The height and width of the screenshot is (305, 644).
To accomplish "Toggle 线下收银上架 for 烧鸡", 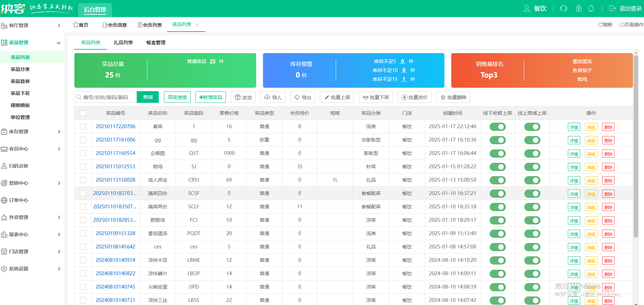I will [498, 167].
